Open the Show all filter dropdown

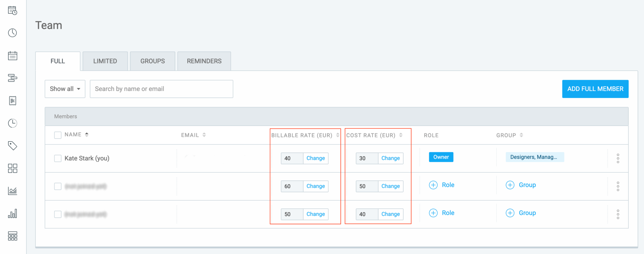[x=65, y=89]
